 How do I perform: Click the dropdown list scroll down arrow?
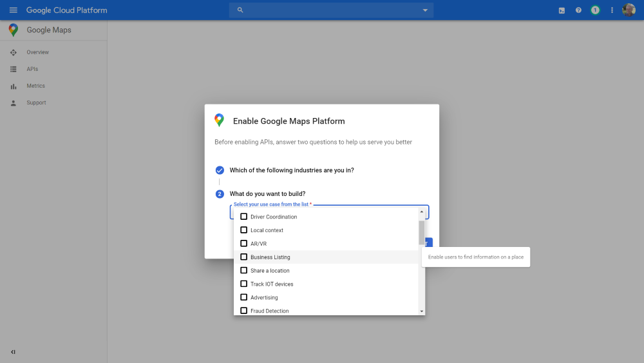(421, 311)
